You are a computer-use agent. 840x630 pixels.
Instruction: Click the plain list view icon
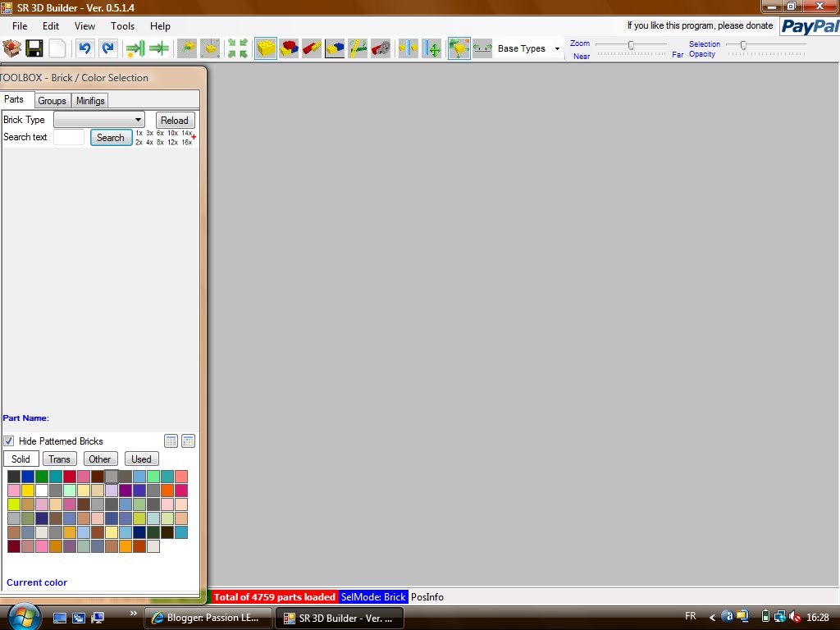[171, 441]
